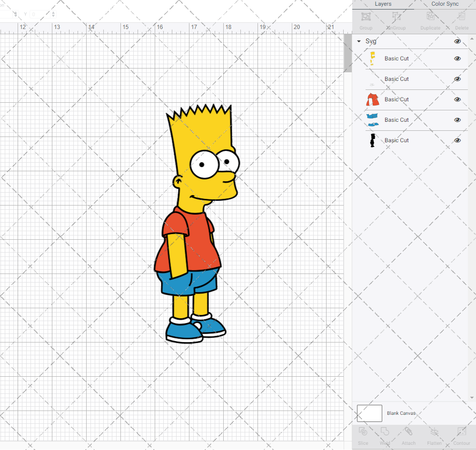Collapse the Svg group
This screenshot has height=450, width=476.
[359, 41]
